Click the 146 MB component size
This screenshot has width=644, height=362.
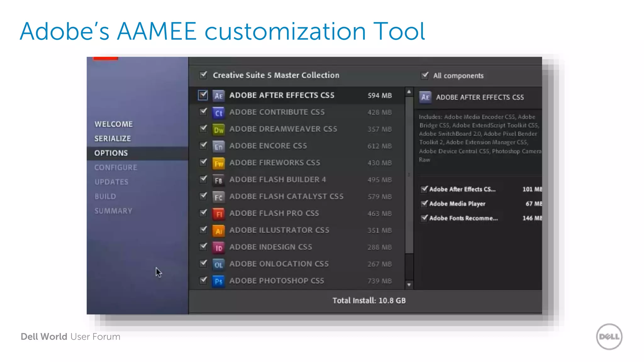[x=532, y=218]
